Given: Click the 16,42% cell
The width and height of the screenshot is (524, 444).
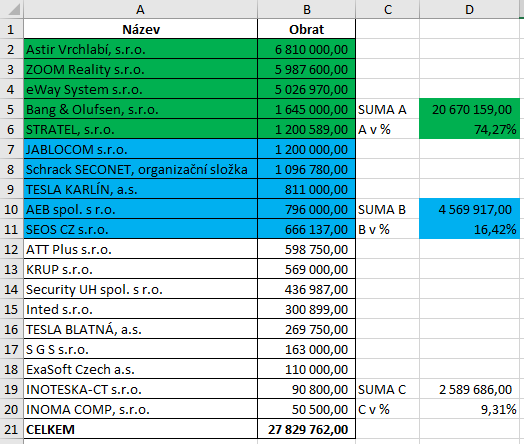Looking at the screenshot, I should coord(469,229).
